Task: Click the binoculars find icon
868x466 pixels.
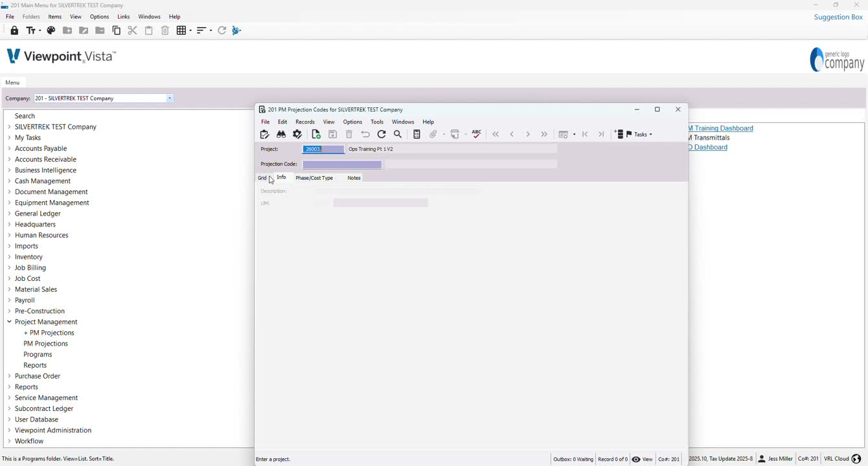Action: click(281, 135)
